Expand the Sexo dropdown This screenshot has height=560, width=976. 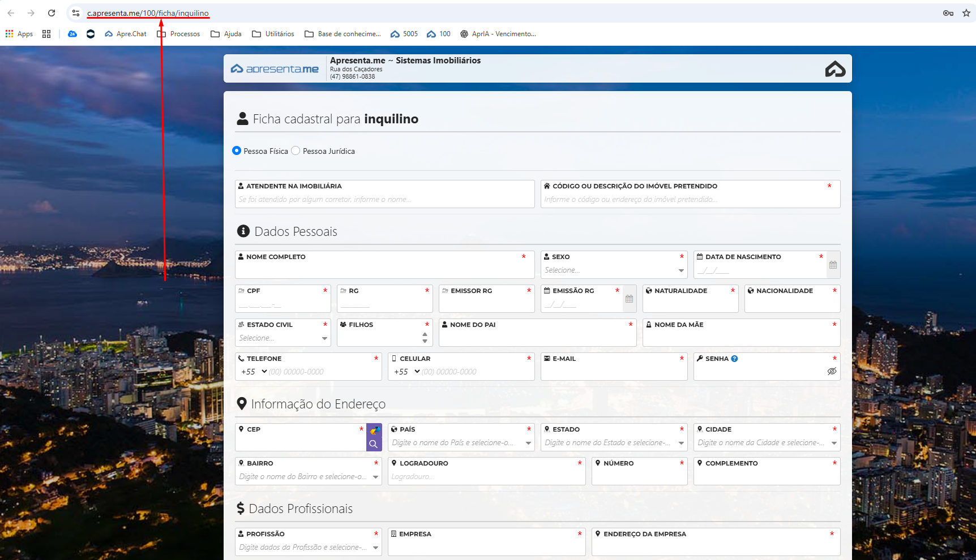pyautogui.click(x=681, y=270)
